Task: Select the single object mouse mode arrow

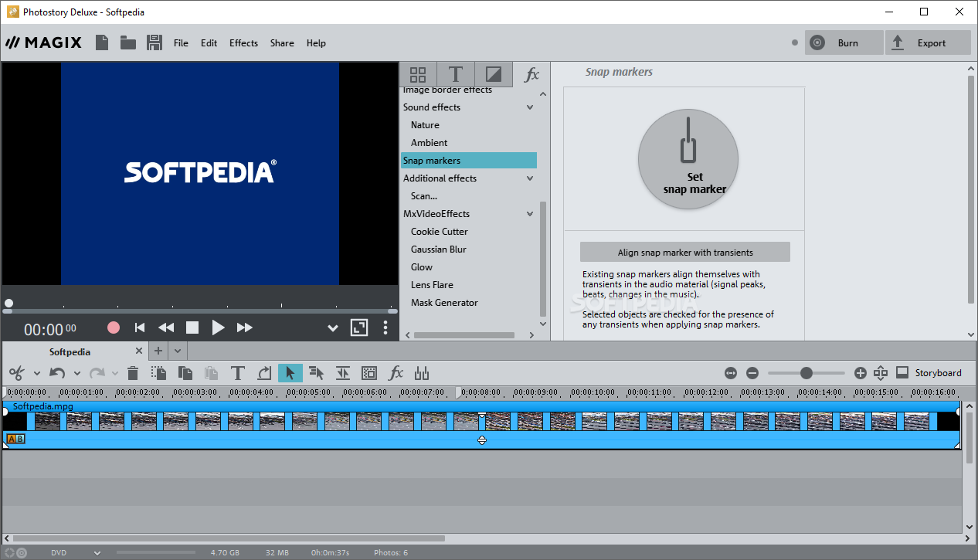Action: coord(290,373)
